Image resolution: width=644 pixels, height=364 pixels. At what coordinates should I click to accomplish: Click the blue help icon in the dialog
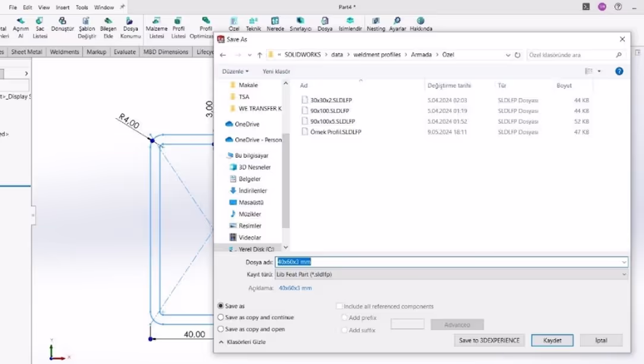619,71
